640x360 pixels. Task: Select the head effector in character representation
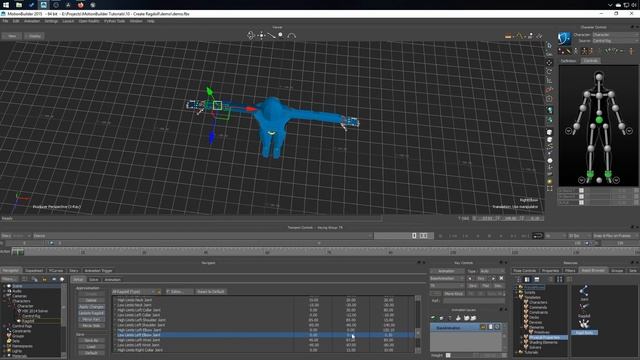[x=599, y=76]
